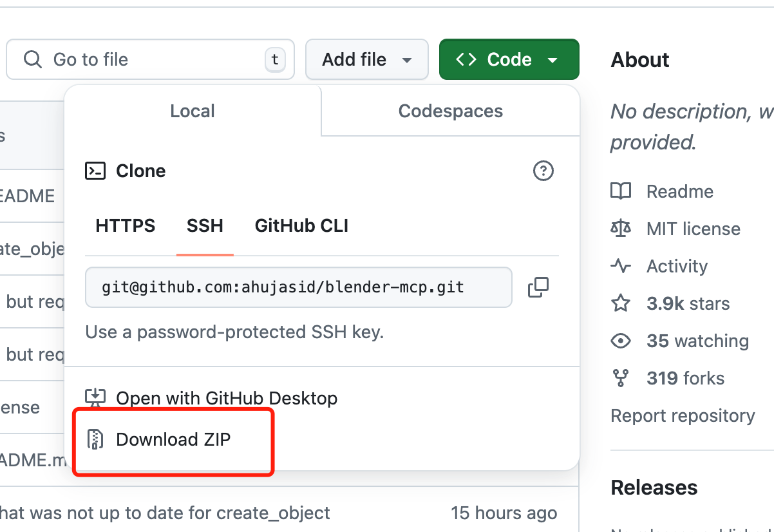Click the Report repository link

click(683, 415)
